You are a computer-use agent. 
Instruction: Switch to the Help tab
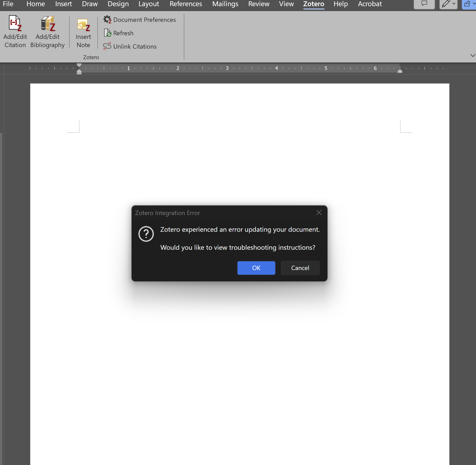(x=341, y=4)
